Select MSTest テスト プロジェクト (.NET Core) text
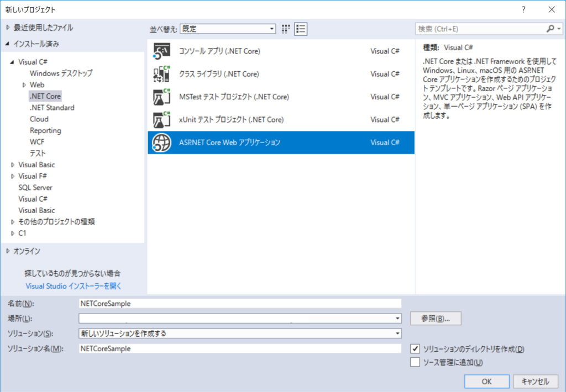The image size is (566, 392). tap(234, 97)
